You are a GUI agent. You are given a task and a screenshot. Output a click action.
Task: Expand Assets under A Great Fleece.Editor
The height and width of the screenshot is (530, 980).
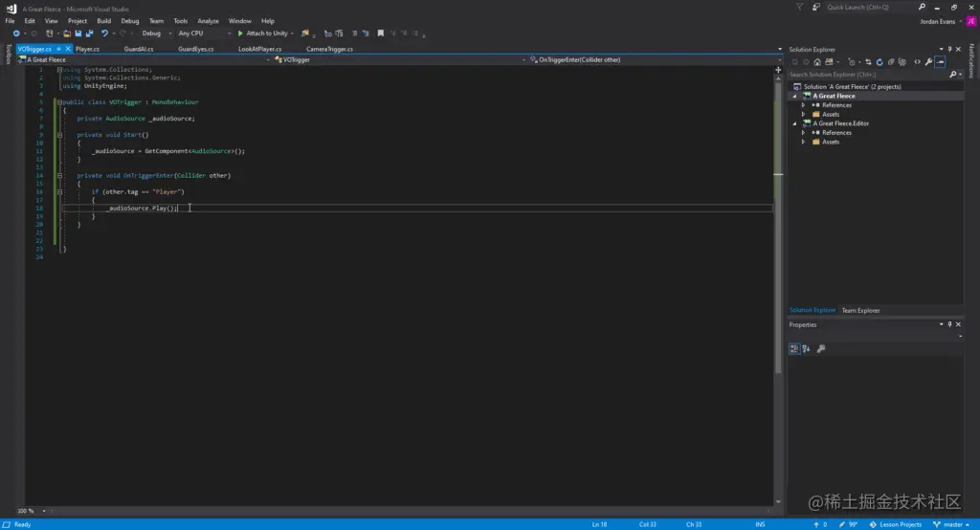(x=803, y=142)
